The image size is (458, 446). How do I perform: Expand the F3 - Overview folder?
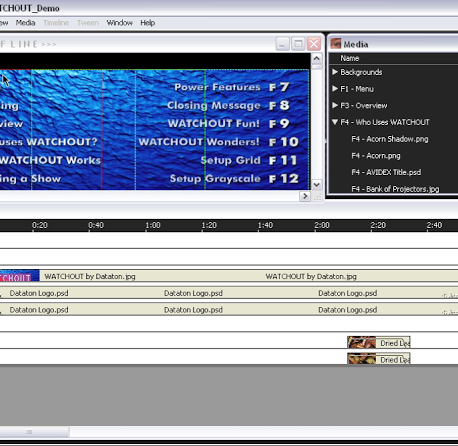pyautogui.click(x=335, y=105)
